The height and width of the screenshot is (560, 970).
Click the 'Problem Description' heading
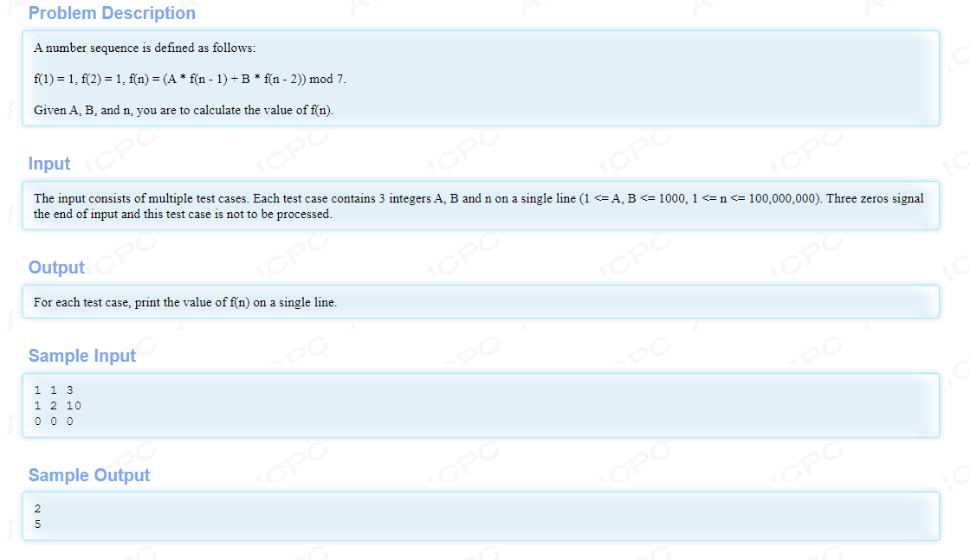click(112, 13)
